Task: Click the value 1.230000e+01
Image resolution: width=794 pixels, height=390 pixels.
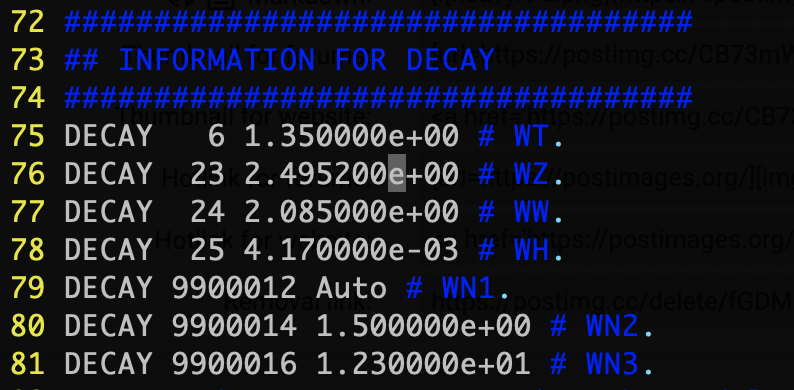Action: 423,363
